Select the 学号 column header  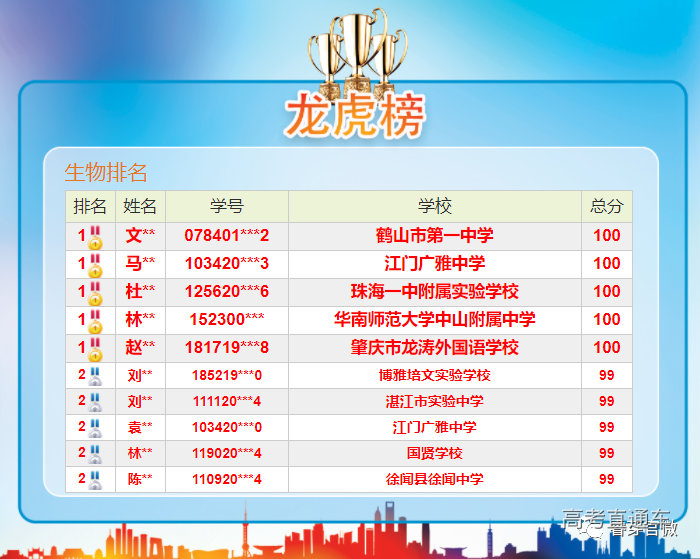tap(226, 206)
